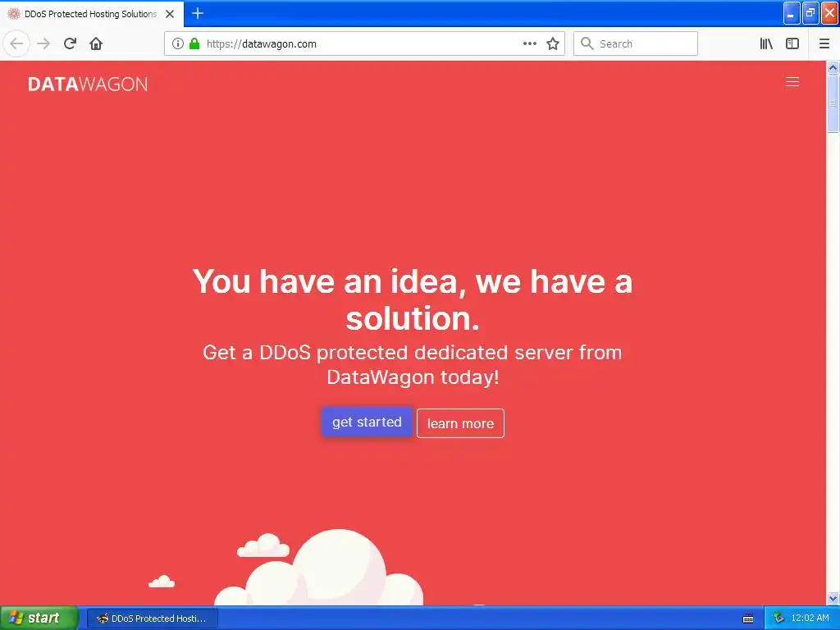Click the DATAWAGON logo
840x630 pixels.
[x=88, y=84]
